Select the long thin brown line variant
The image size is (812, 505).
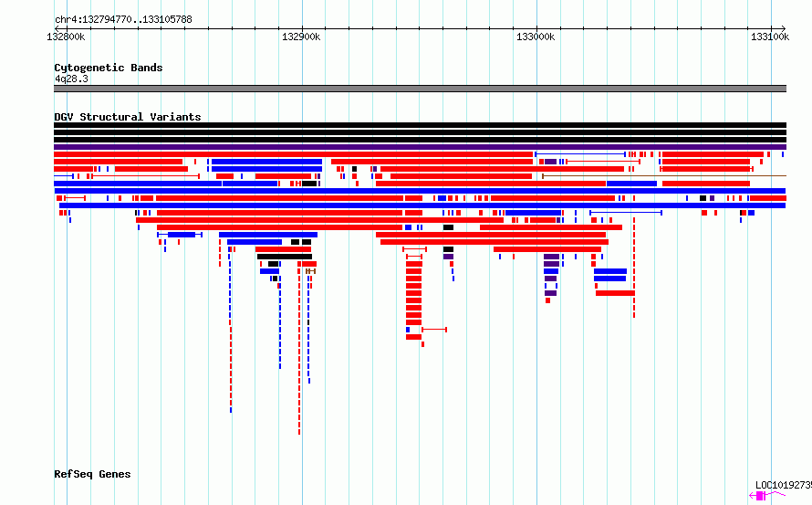pyautogui.click(x=664, y=176)
